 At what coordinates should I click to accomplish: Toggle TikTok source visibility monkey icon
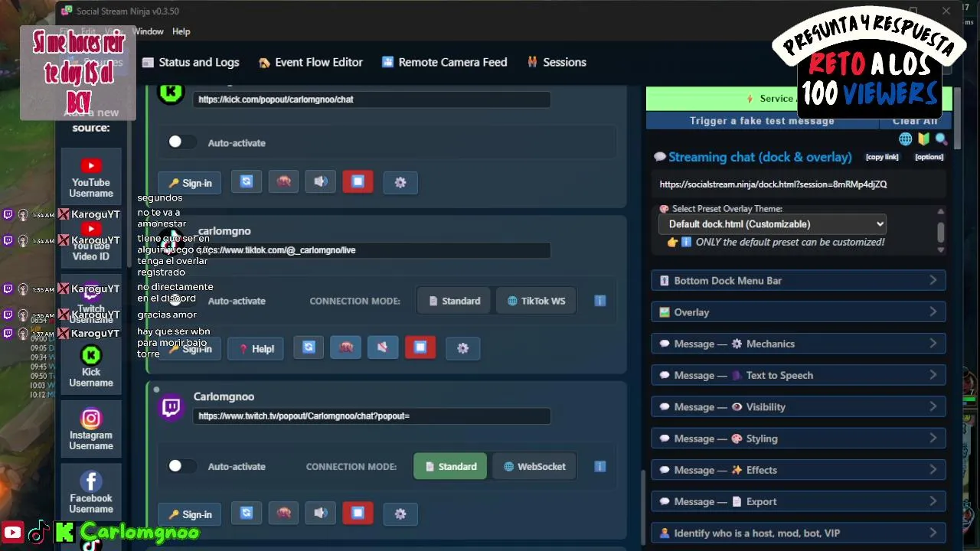tap(346, 347)
